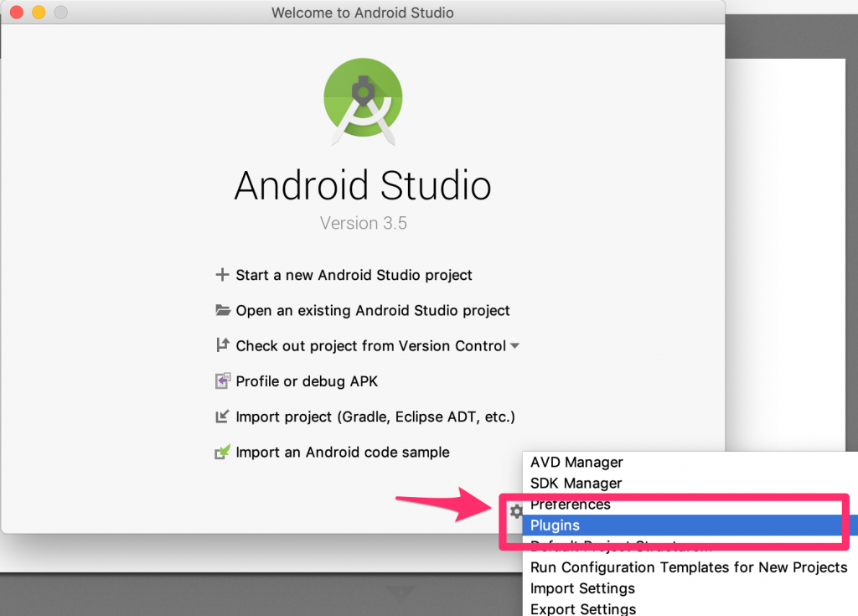Check out project from Version Control
The image size is (858, 616).
pos(370,346)
